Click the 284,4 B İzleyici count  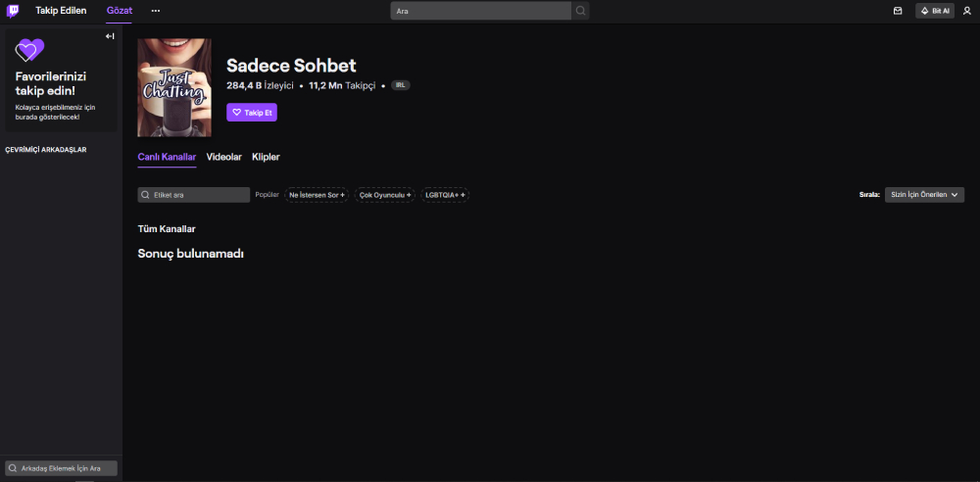click(260, 85)
